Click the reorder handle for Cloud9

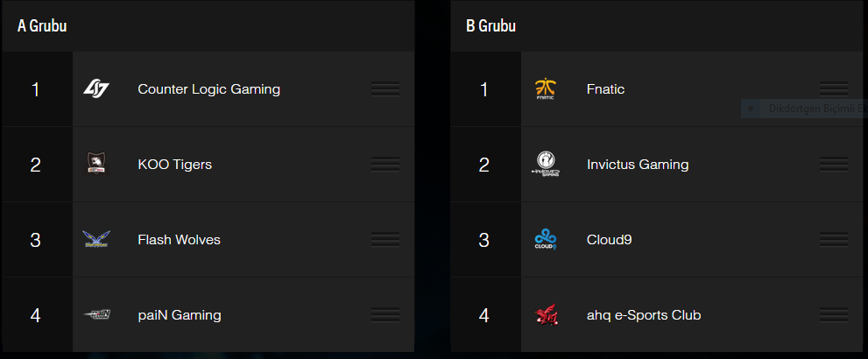(x=834, y=240)
